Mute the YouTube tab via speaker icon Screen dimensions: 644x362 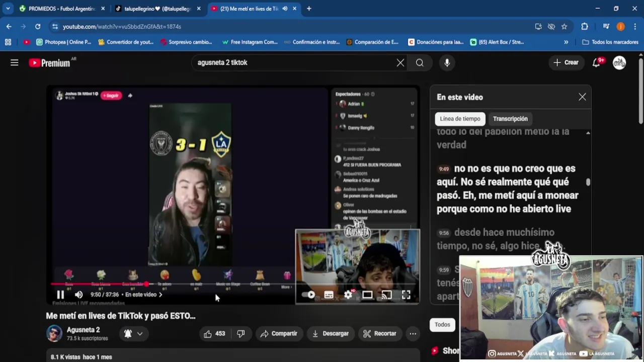coord(285,9)
